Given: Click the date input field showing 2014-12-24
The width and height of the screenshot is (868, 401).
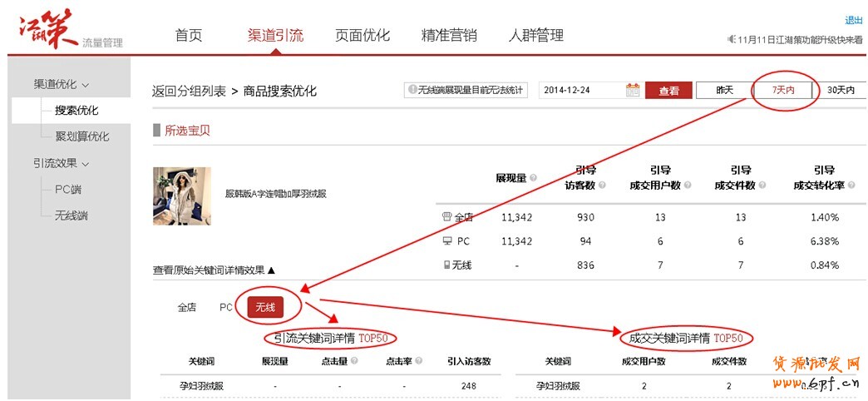Looking at the screenshot, I should [580, 90].
